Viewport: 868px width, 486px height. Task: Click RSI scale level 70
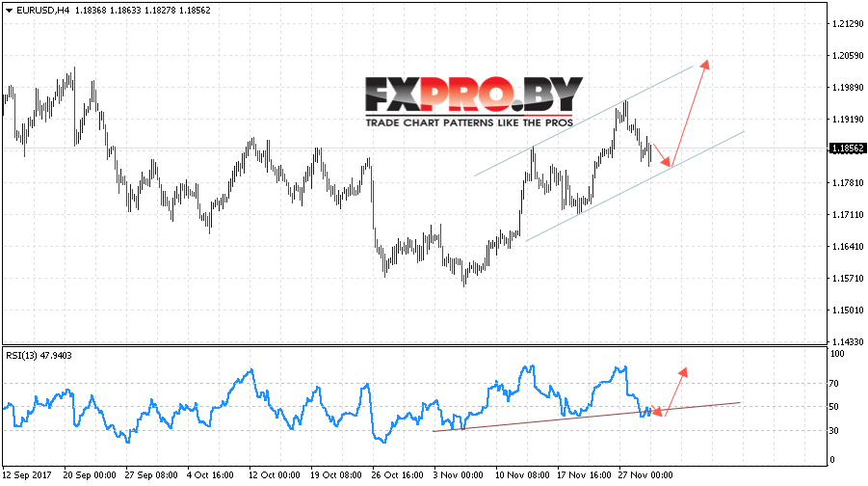(835, 384)
